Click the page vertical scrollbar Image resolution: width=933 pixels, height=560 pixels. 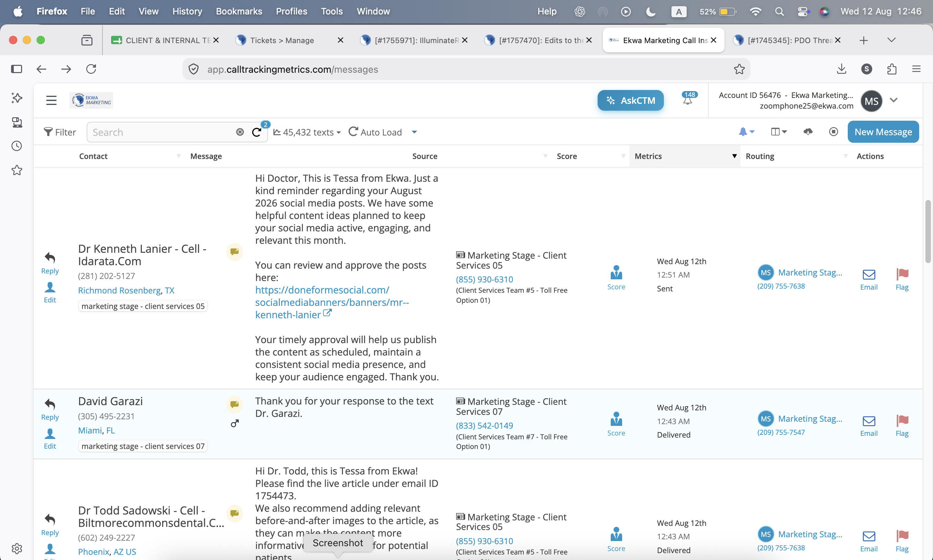[x=928, y=232]
